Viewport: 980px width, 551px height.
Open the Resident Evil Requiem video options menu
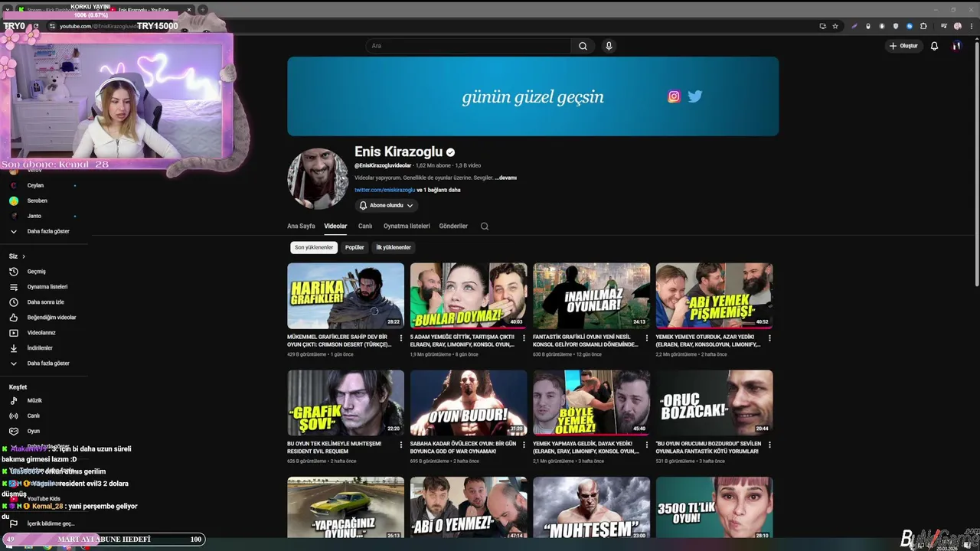(401, 445)
